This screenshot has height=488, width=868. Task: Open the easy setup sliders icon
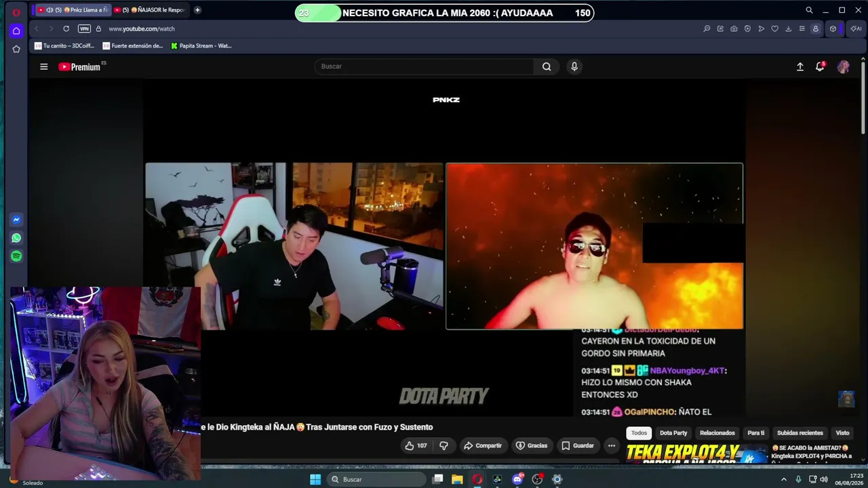click(x=802, y=28)
